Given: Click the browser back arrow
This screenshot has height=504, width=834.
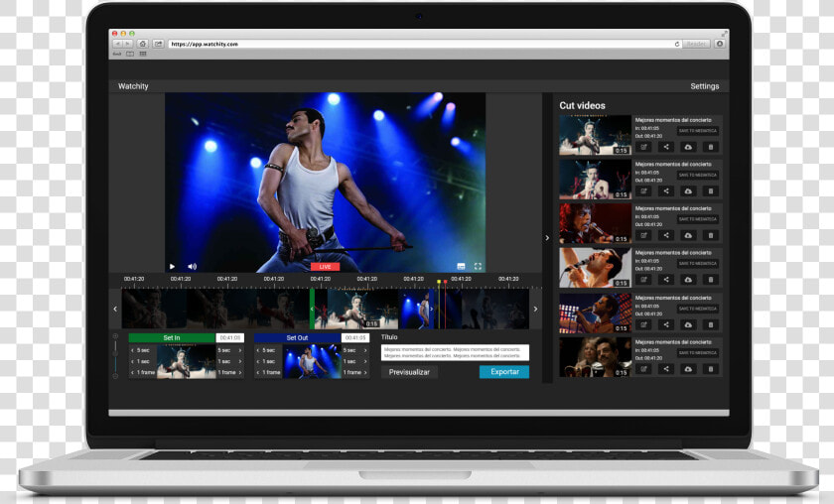Looking at the screenshot, I should 118,44.
